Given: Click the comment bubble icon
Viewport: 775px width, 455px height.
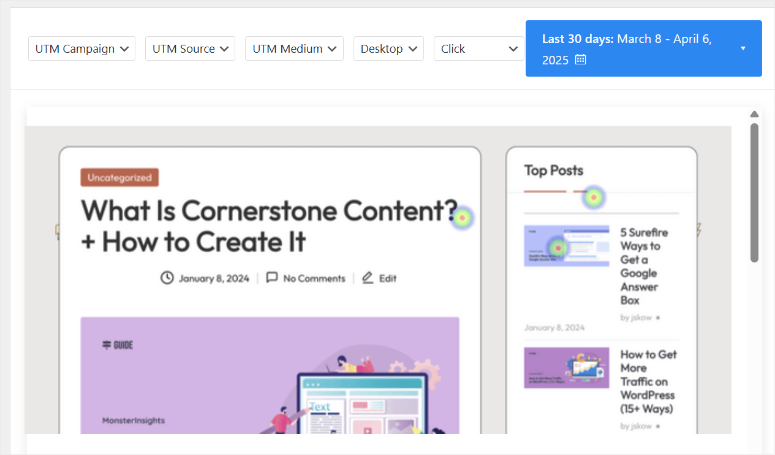Looking at the screenshot, I should click(272, 278).
